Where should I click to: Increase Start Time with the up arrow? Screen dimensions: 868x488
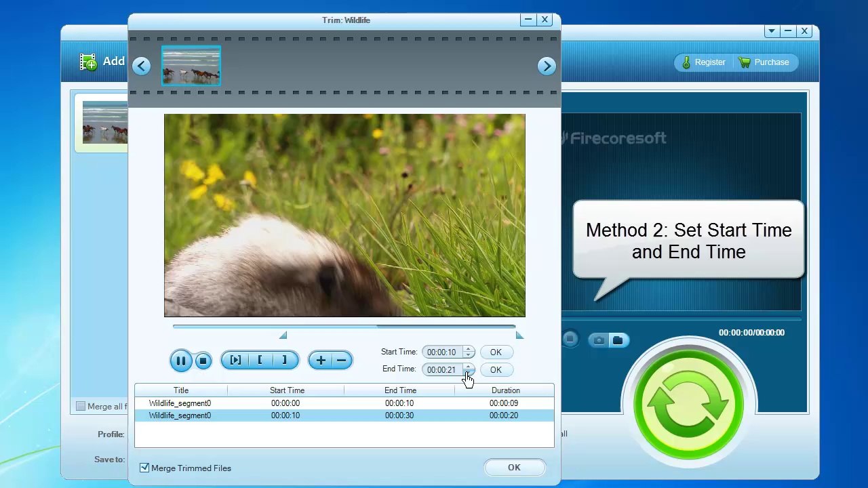tap(468, 349)
